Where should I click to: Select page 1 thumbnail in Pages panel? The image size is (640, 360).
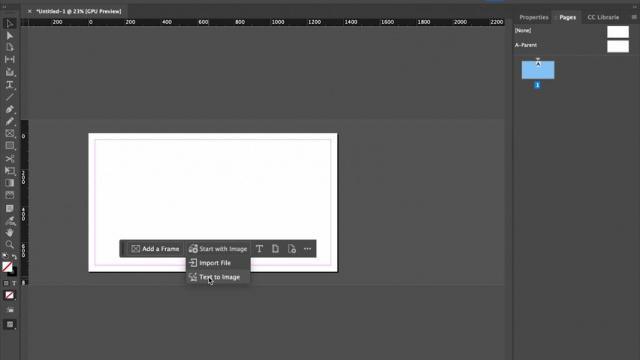(538, 70)
